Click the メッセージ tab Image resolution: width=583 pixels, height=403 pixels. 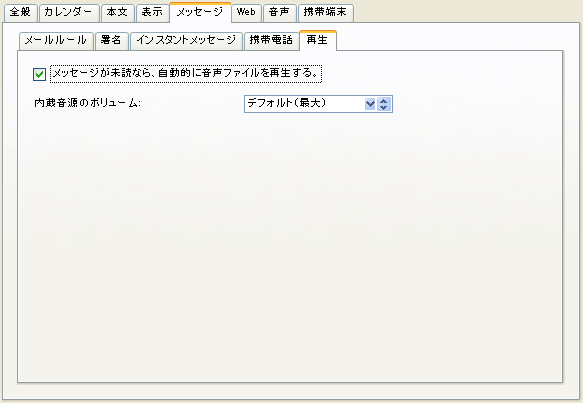click(200, 13)
